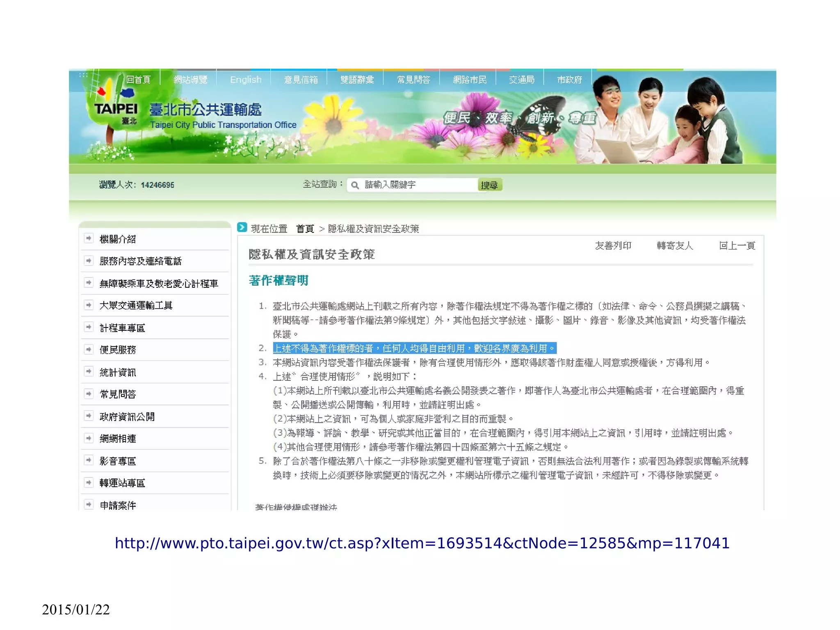
Task: Click the magnifier icon in search box
Action: (355, 185)
